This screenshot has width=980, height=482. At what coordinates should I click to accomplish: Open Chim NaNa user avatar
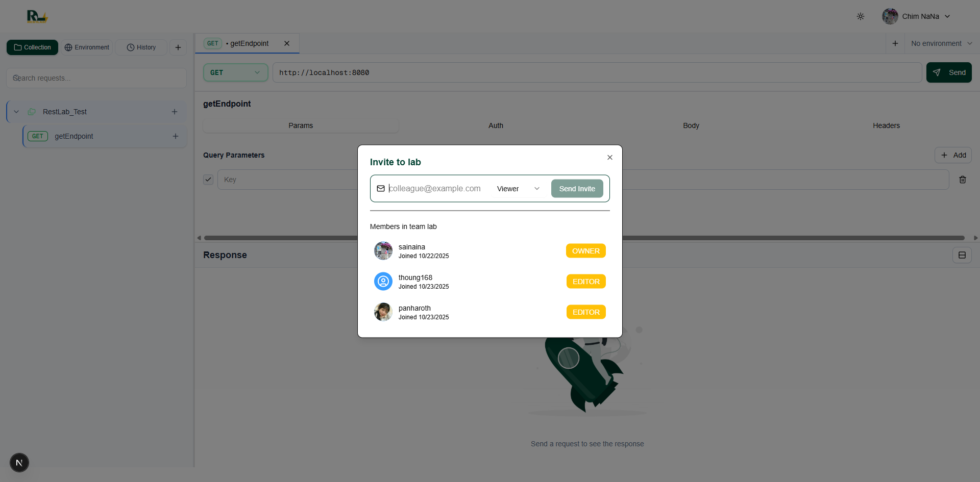coord(890,16)
